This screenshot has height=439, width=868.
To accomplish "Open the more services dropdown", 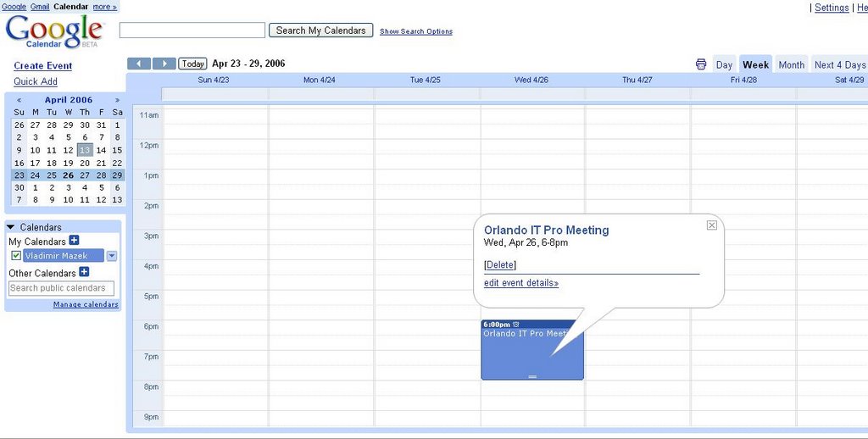I will [x=105, y=7].
